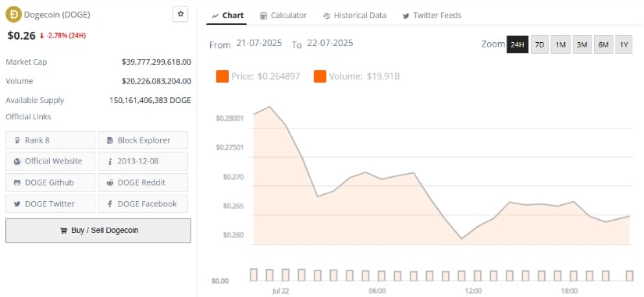Switch to the Historical Data tab
Image resolution: width=644 pixels, height=297 pixels.
354,16
